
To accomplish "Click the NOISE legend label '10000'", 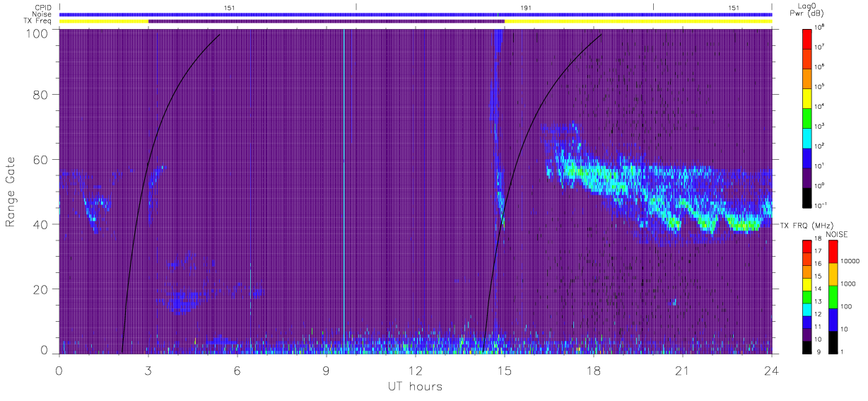I will pos(850,261).
